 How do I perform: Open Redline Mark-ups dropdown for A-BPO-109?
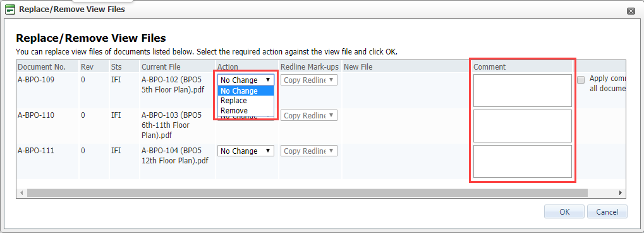[x=309, y=80]
